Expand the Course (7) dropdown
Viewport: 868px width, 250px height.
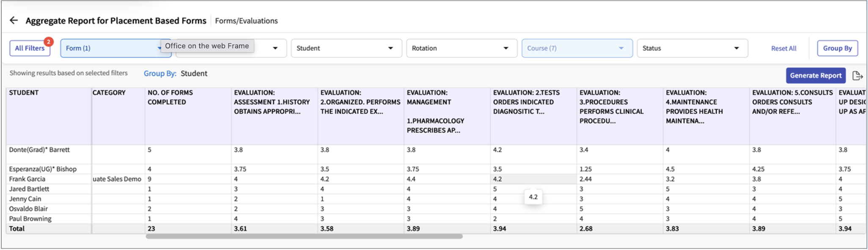tap(577, 48)
